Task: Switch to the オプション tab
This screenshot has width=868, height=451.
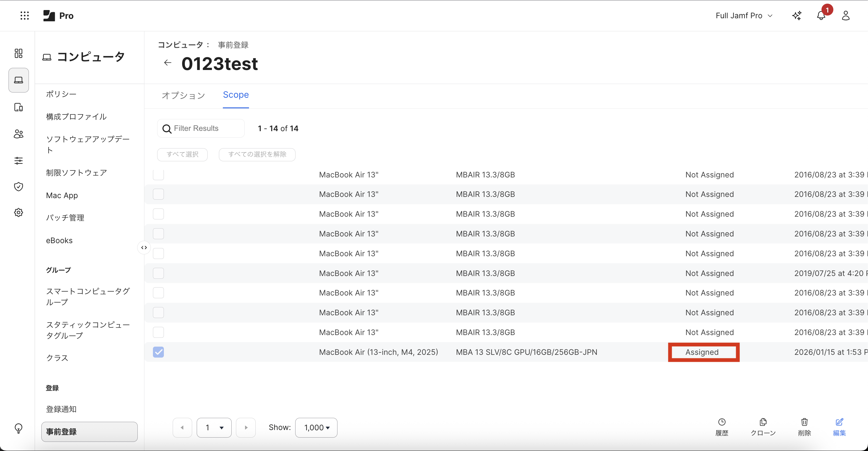Action: coord(183,96)
